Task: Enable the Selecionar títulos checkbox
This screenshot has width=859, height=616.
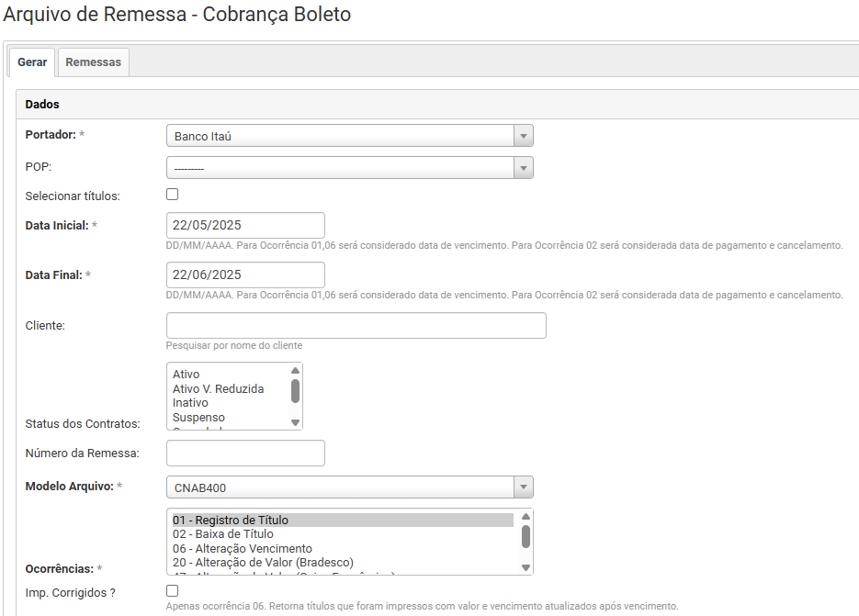Action: point(172,194)
